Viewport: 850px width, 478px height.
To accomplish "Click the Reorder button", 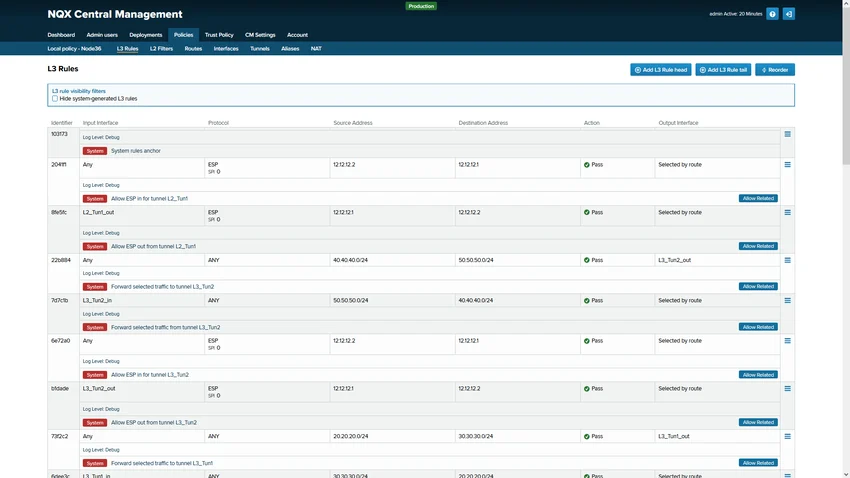I will (x=775, y=70).
